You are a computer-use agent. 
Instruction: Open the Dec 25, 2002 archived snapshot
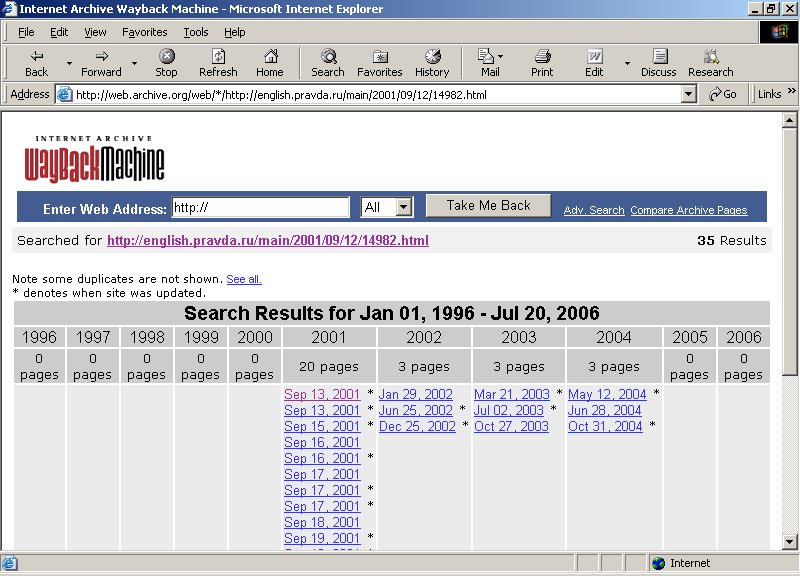(x=417, y=427)
